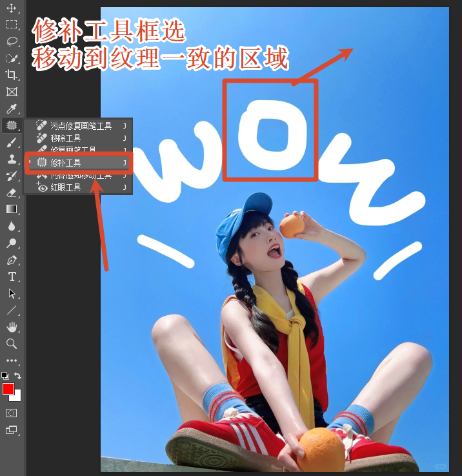Select the Zoom tool
The width and height of the screenshot is (462, 476).
[x=12, y=344]
